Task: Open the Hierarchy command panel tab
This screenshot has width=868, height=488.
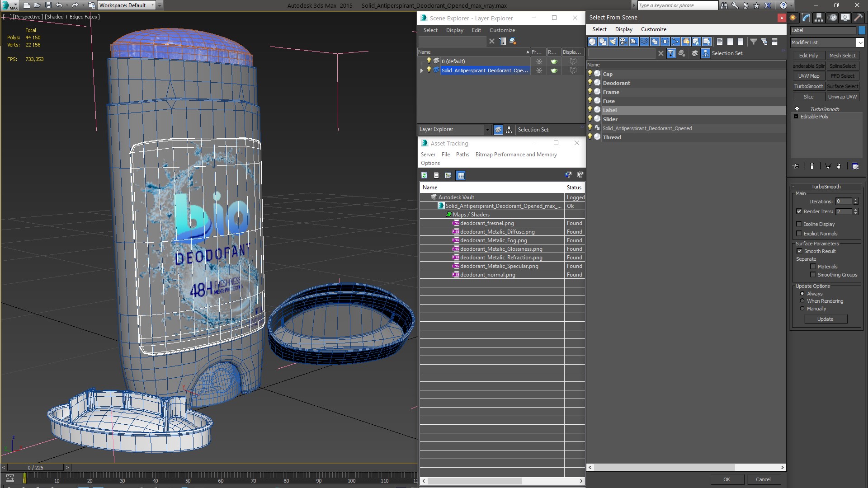Action: coord(819,18)
